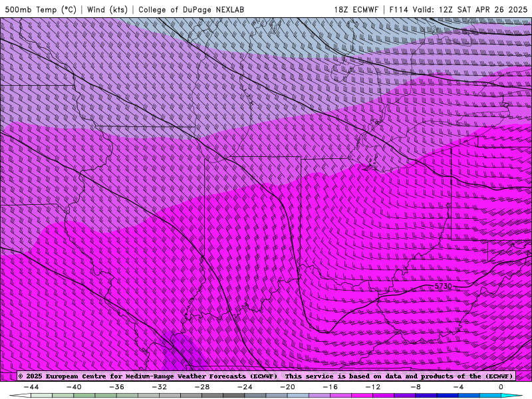Click the -32 color scale label
Image resolution: width=532 pixels, height=399 pixels.
tap(159, 387)
